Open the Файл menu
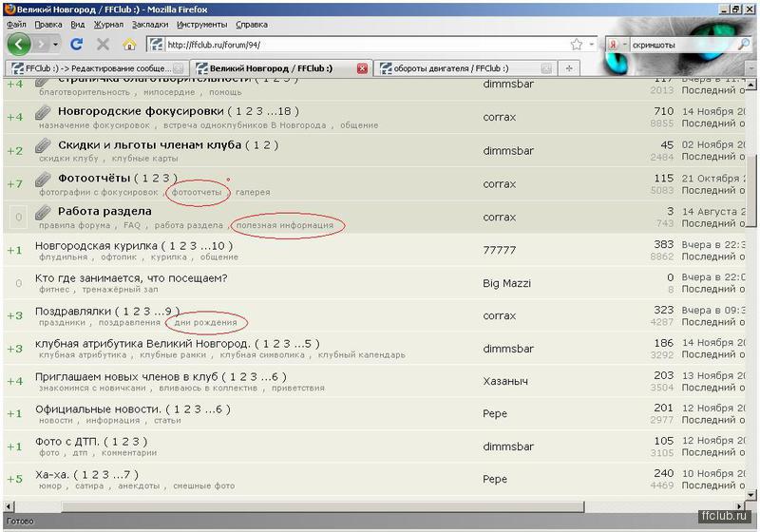 [x=16, y=25]
